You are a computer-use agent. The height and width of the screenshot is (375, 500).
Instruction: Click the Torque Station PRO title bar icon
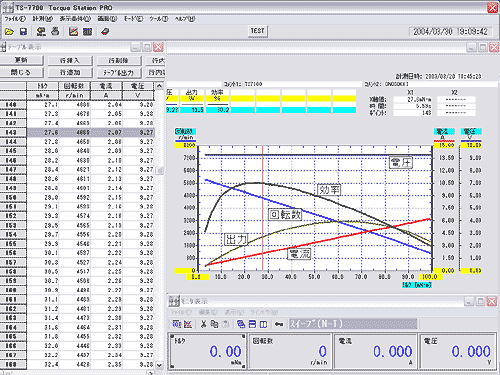[x=7, y=7]
